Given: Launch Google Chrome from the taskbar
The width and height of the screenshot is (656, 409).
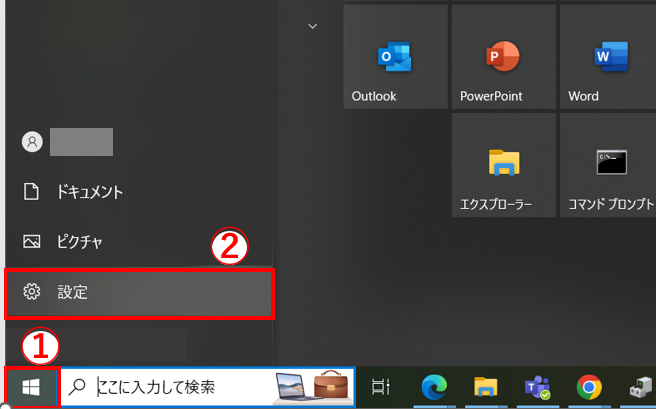Looking at the screenshot, I should 589,387.
